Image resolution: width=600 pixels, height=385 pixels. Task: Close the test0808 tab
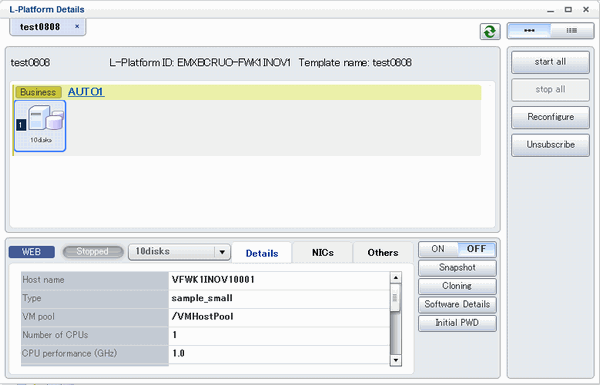(77, 26)
